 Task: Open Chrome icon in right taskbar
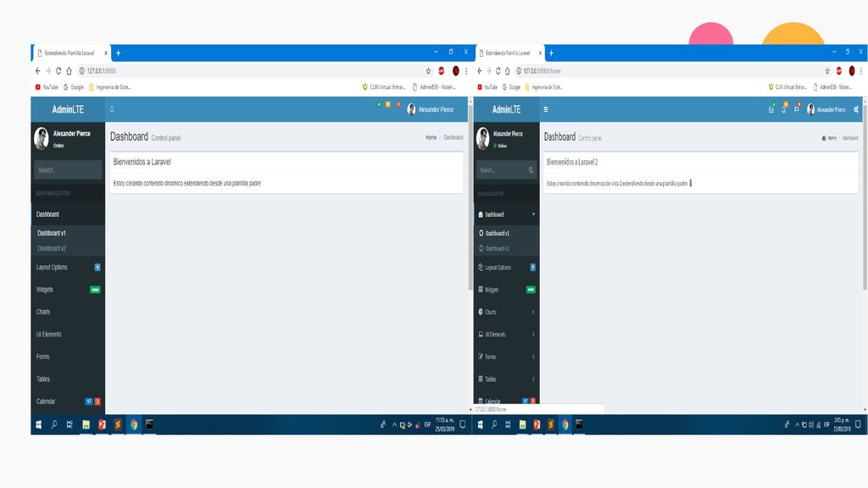coord(565,424)
